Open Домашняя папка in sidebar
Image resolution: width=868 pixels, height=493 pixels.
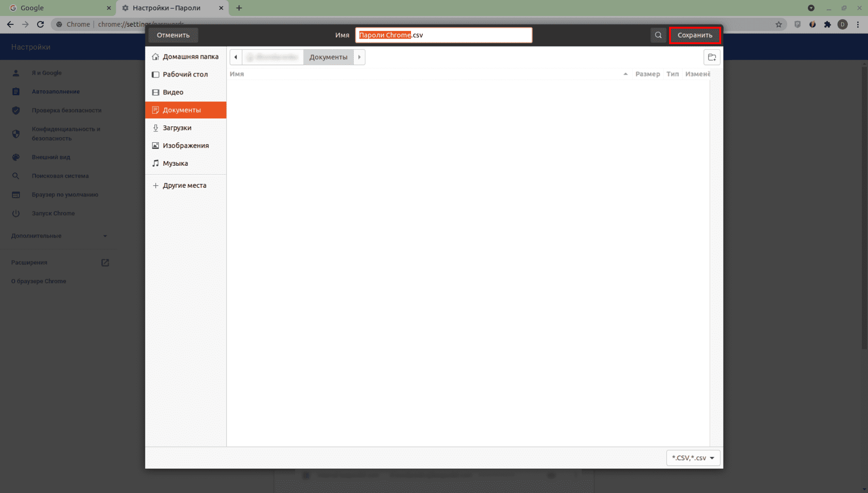[x=190, y=57]
